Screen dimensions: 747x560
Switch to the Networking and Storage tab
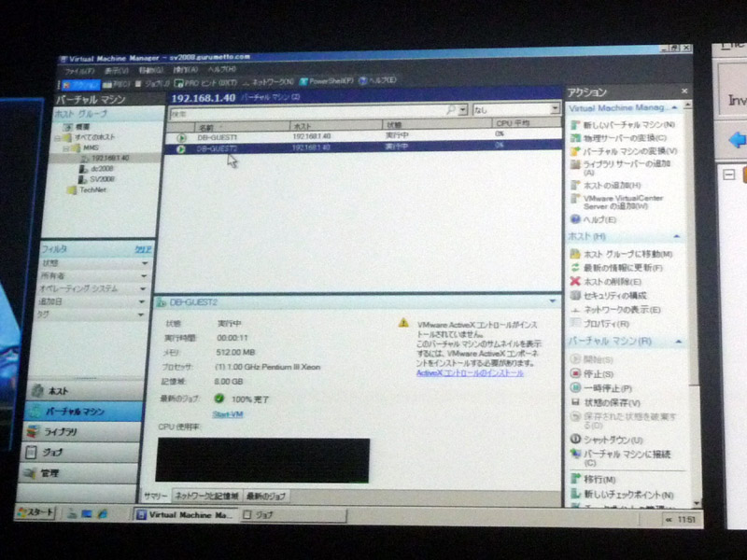206,497
